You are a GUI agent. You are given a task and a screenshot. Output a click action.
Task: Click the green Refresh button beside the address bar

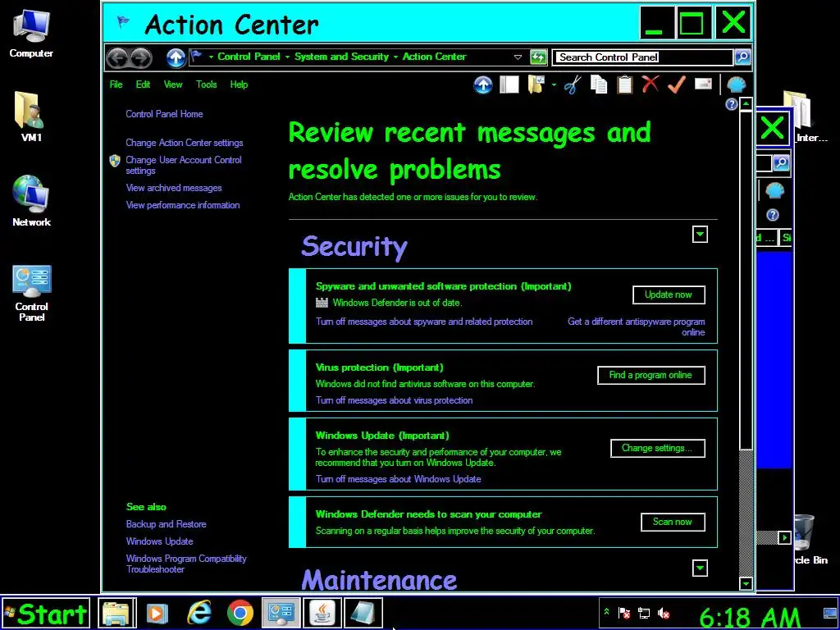click(x=538, y=57)
